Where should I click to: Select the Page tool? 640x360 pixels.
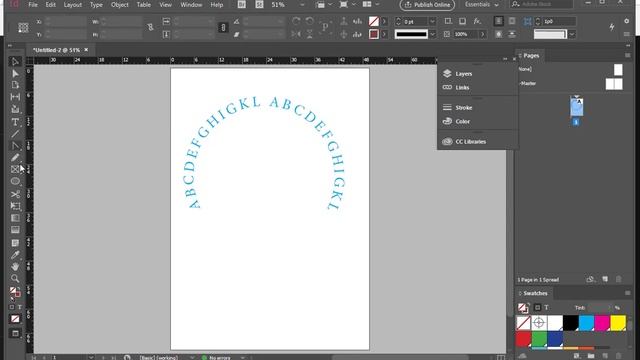point(15,85)
